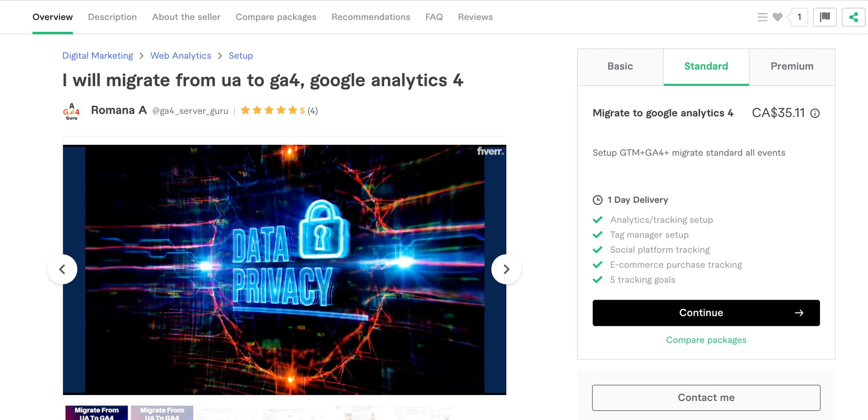Screen dimensions: 868x420
Task: Click the Tag manager setup feature
Action: tap(649, 234)
